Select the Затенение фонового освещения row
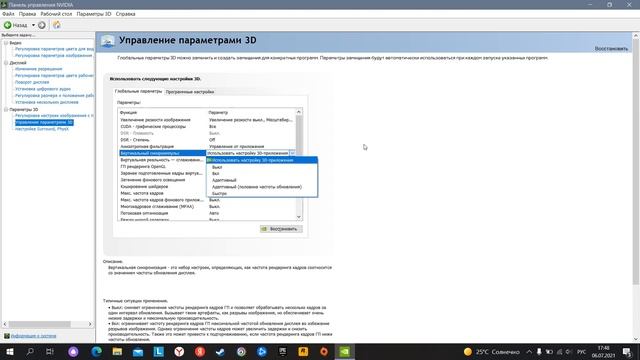This screenshot has height=360, width=640. tap(162, 180)
